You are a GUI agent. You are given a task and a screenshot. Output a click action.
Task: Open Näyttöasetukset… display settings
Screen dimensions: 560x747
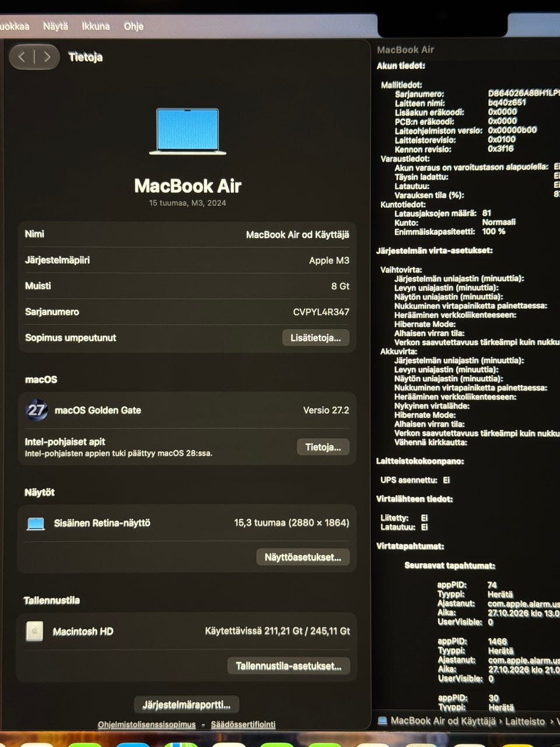[x=303, y=557]
